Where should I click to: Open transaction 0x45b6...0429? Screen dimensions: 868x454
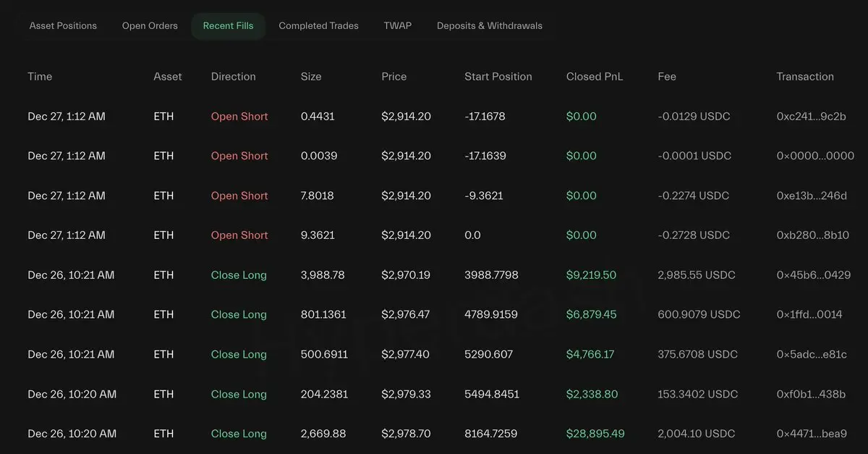click(813, 275)
